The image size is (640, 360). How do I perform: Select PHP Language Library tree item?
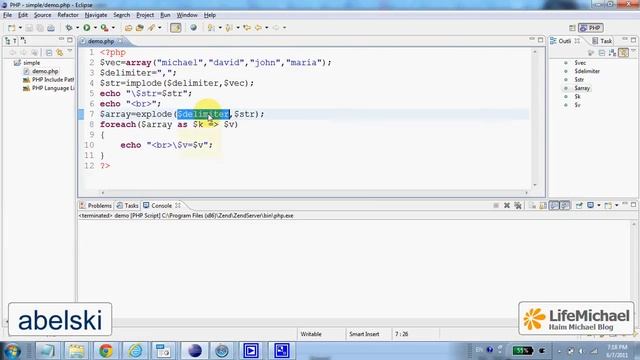(x=48, y=88)
